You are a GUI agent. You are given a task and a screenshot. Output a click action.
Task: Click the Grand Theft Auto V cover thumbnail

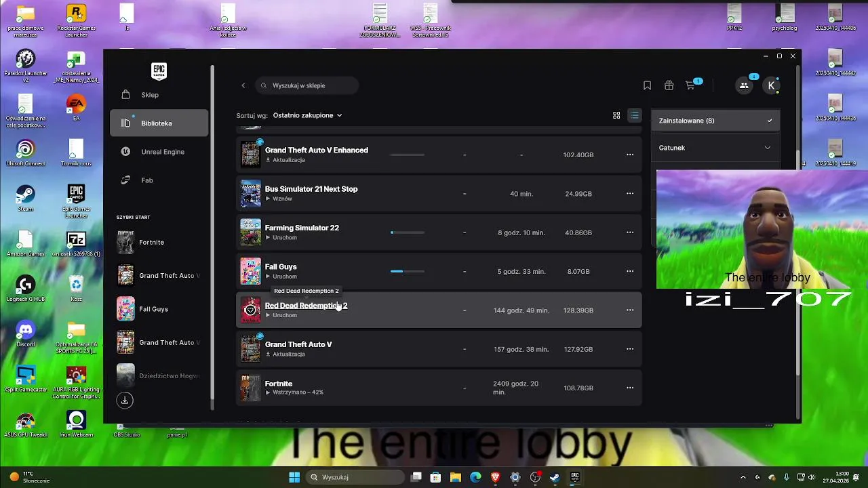point(250,349)
